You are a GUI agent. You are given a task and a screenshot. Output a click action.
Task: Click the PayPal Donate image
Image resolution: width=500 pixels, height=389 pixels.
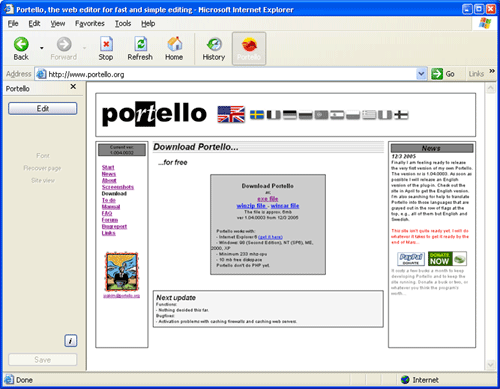tap(411, 259)
